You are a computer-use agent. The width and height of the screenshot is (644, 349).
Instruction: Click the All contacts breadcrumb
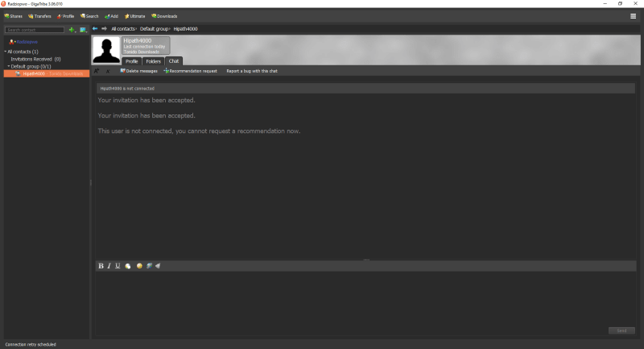[123, 29]
